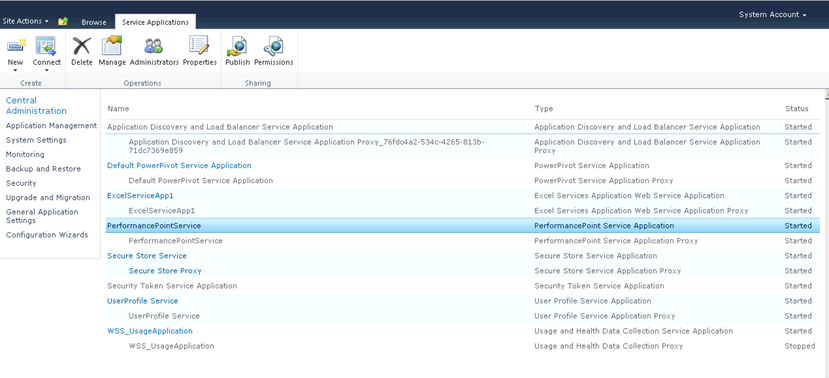The image size is (829, 378).
Task: Open Upgrade and Migration in sidebar
Action: 48,197
